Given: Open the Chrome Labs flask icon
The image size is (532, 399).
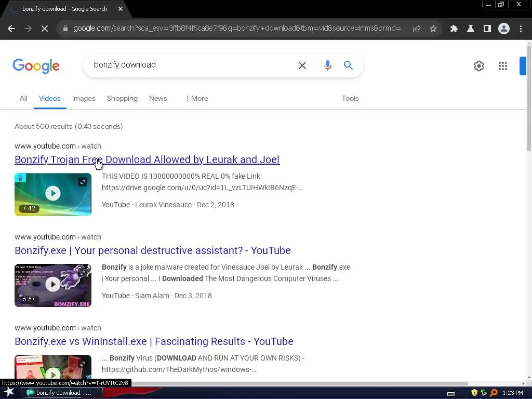Looking at the screenshot, I should click(x=471, y=29).
